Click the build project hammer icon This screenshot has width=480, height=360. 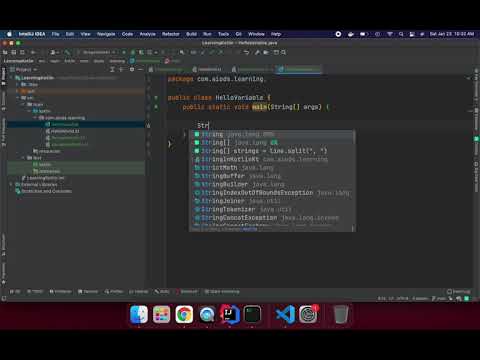tap(68, 52)
